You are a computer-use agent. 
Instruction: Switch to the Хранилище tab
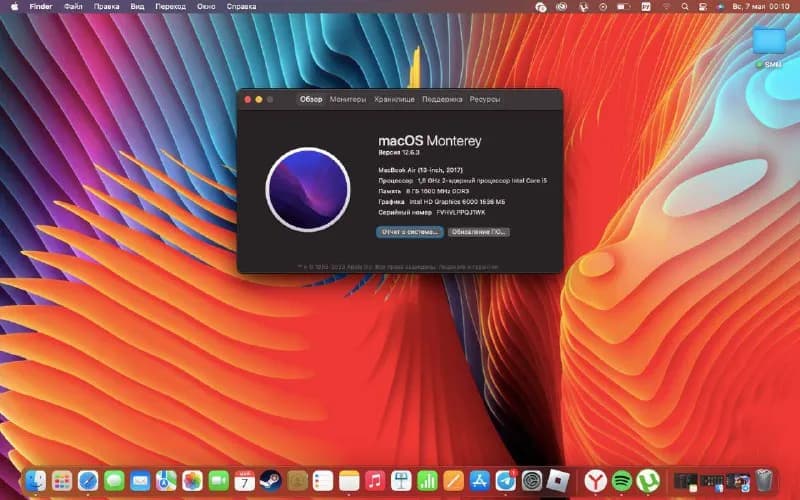click(x=394, y=99)
